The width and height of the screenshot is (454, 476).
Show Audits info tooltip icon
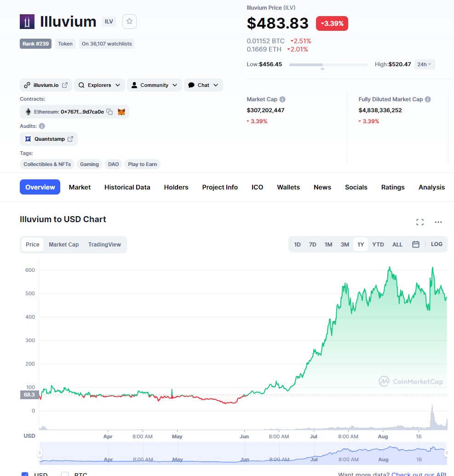click(42, 126)
